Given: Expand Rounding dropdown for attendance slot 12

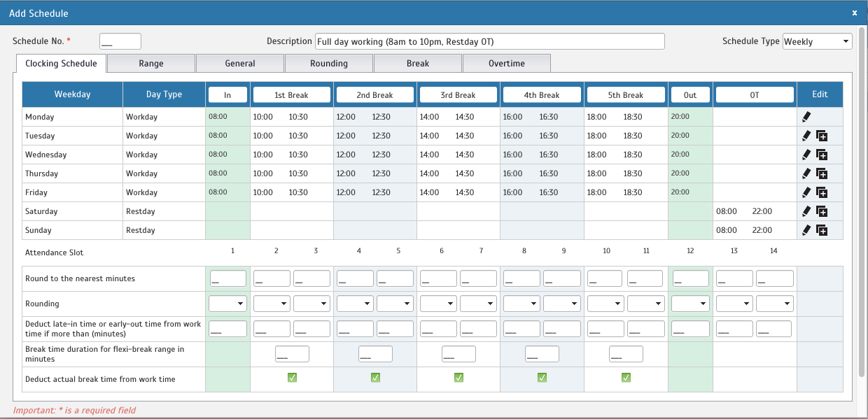Looking at the screenshot, I should coord(690,304).
